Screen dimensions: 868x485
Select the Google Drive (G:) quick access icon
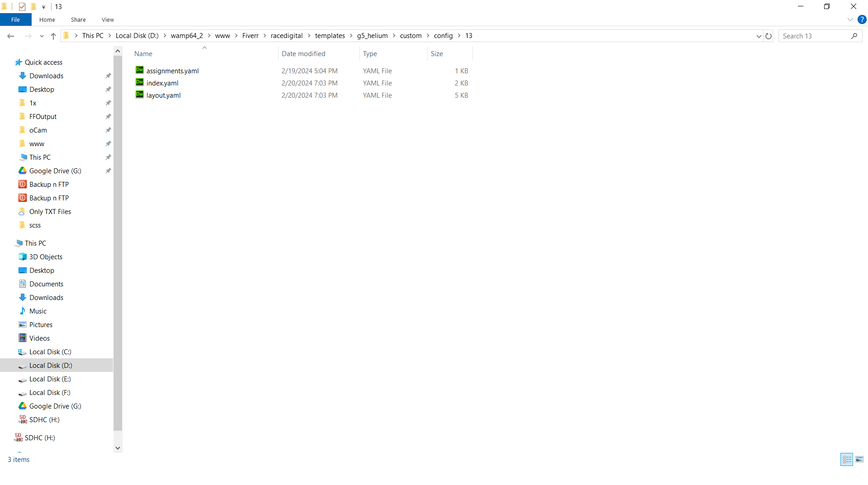pos(23,171)
